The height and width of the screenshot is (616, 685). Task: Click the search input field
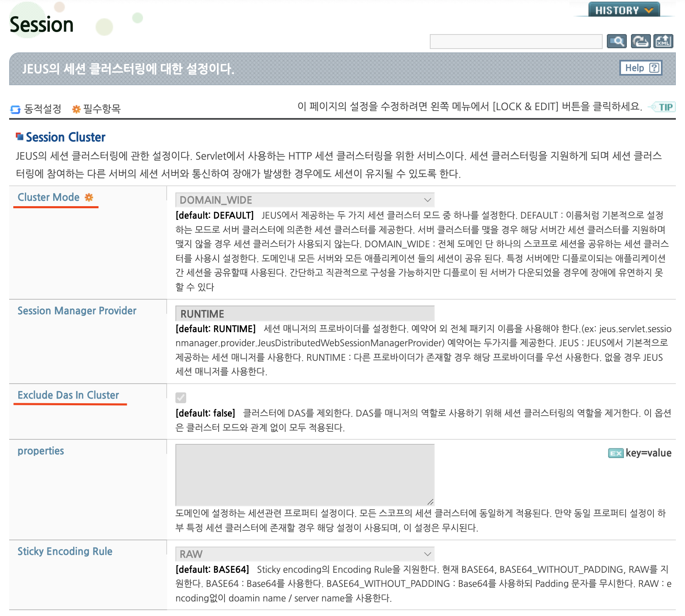(x=516, y=42)
